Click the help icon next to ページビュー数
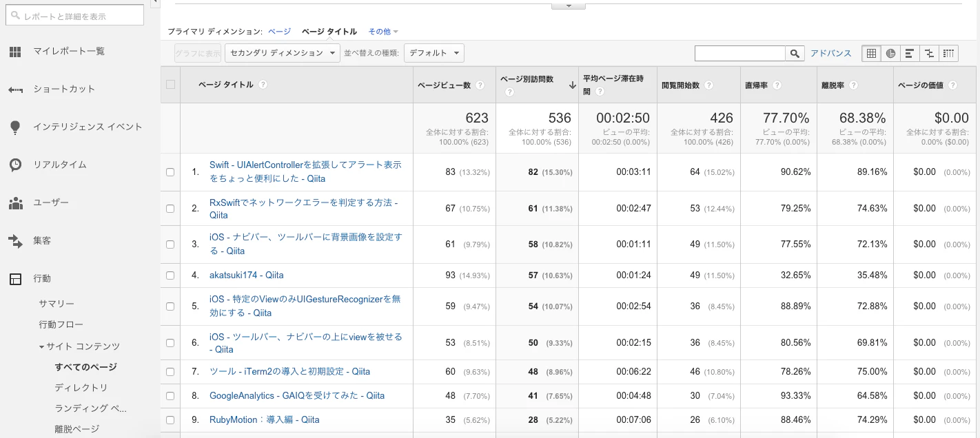Image resolution: width=980 pixels, height=438 pixels. coord(480,85)
